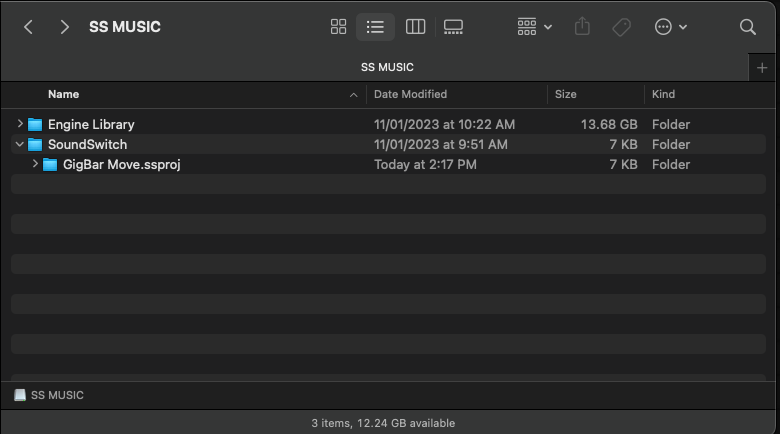
Task: Click the '13.68 GB' size value
Action: [609, 124]
